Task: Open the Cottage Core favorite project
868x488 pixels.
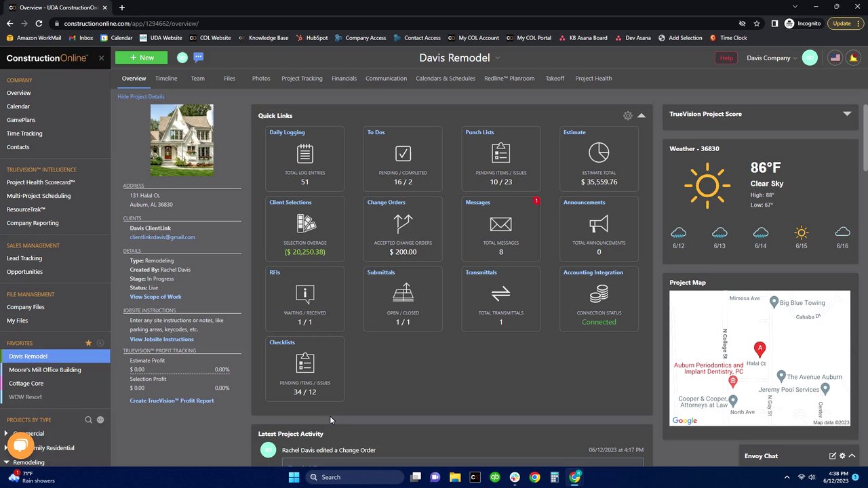Action: (x=26, y=384)
